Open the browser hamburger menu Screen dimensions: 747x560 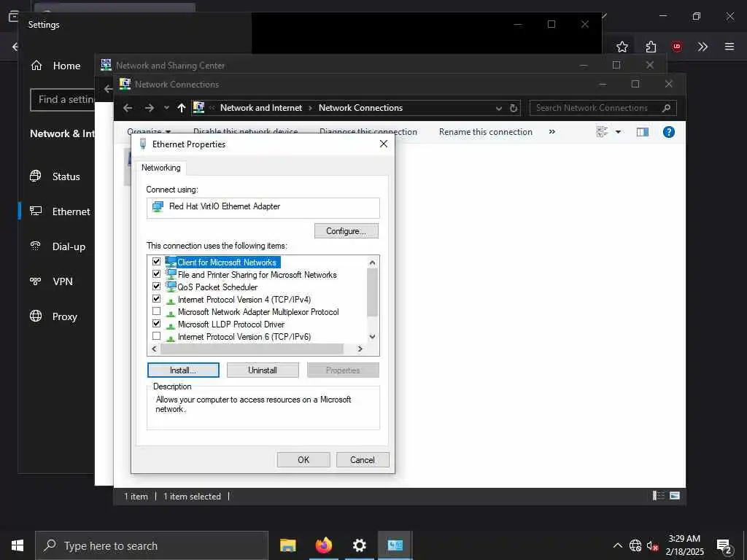pyautogui.click(x=729, y=47)
